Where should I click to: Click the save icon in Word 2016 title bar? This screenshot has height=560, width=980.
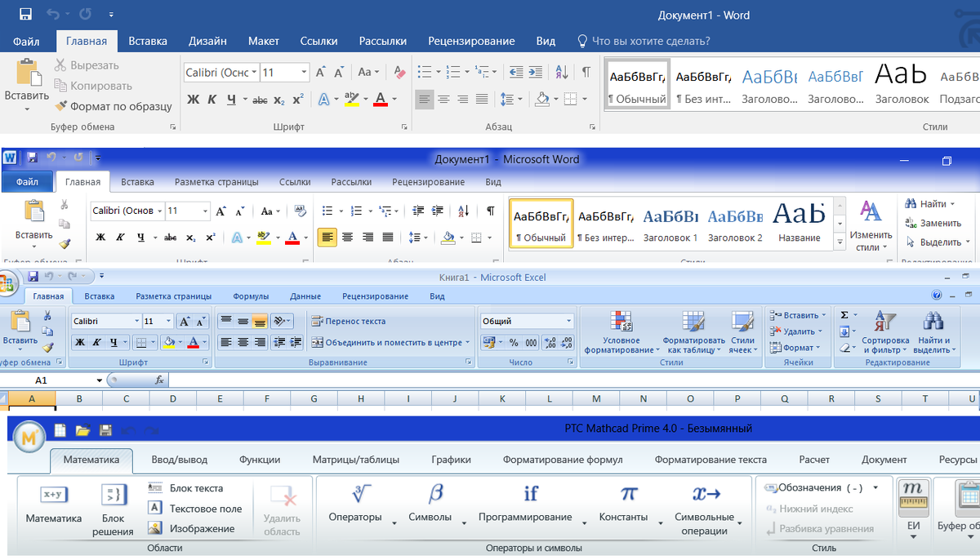25,15
